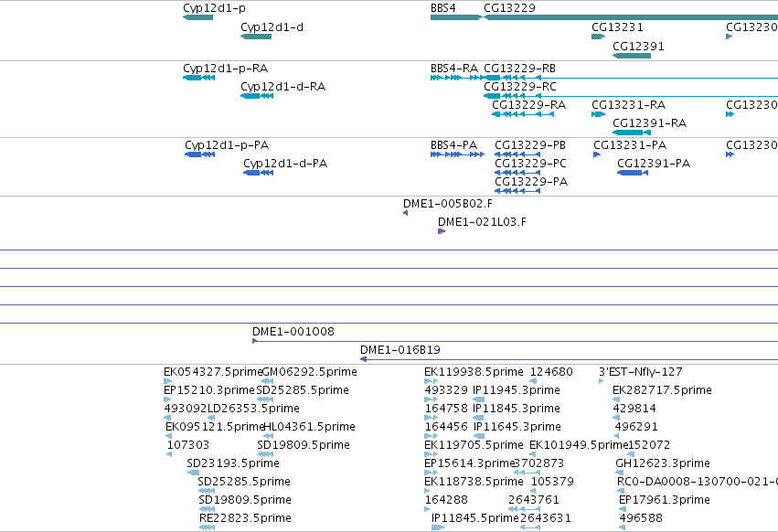Open the SD23193.5prime EST

click(193, 473)
